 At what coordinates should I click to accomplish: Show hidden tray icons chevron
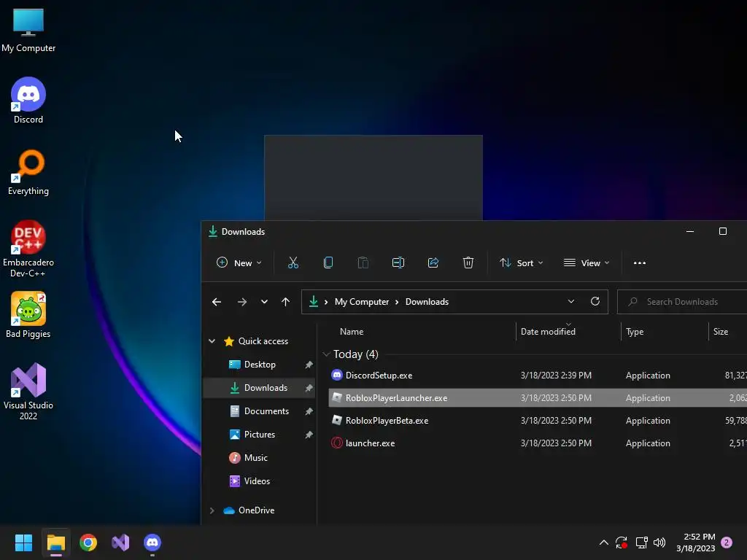(x=603, y=542)
